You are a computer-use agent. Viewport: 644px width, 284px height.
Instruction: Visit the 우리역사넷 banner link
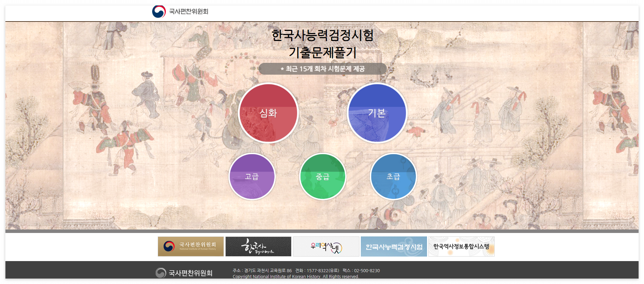(x=326, y=247)
